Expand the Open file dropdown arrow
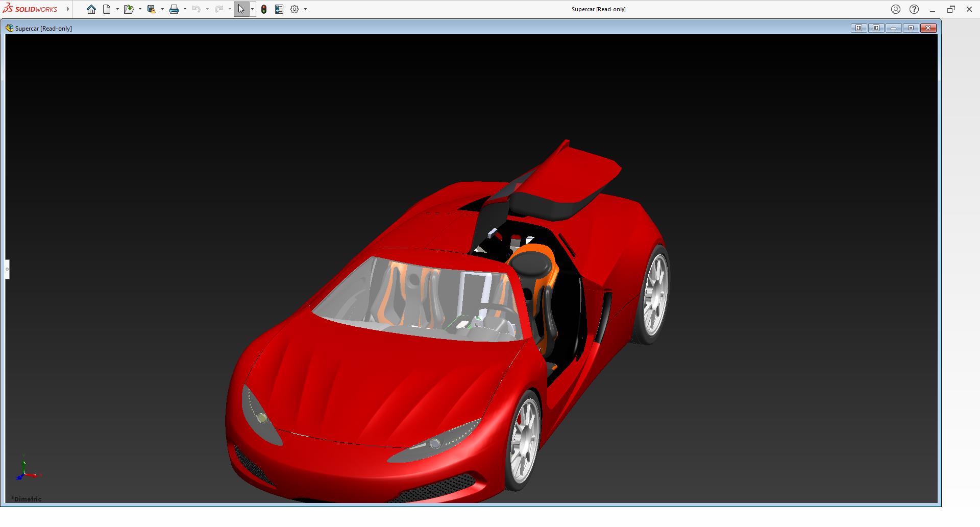Viewport: 980px width, 527px height. pyautogui.click(x=140, y=9)
